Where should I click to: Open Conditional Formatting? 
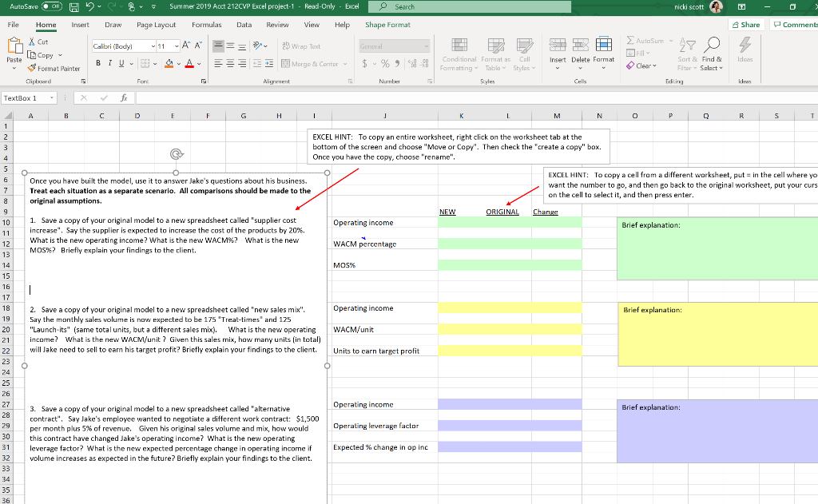[459, 58]
